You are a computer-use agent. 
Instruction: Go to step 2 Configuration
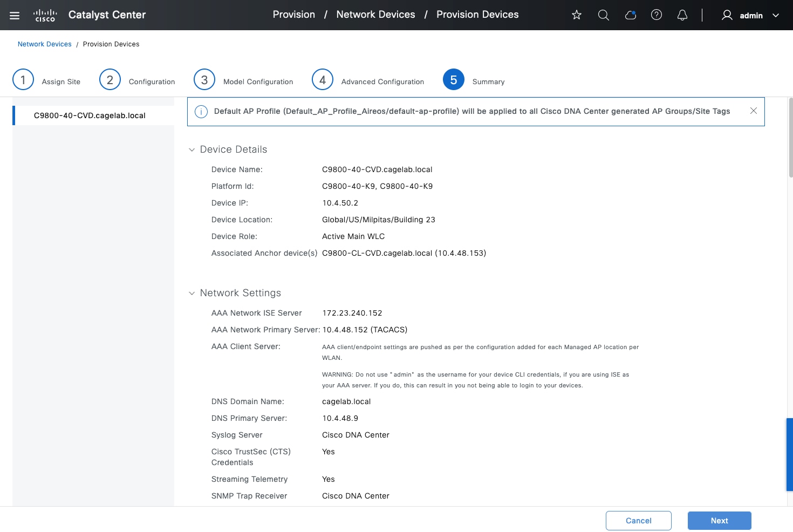click(x=110, y=80)
